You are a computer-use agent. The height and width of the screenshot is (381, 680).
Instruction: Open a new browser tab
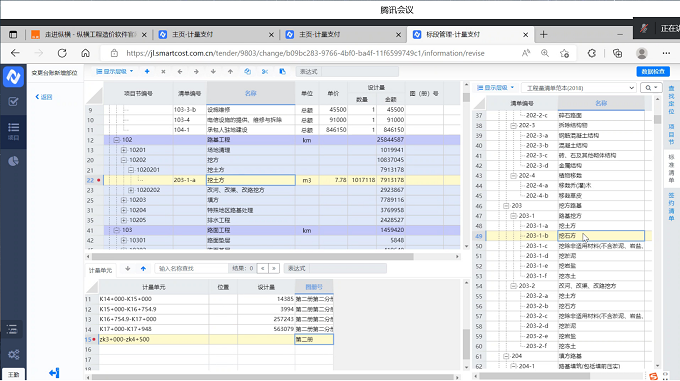pyautogui.click(x=543, y=34)
